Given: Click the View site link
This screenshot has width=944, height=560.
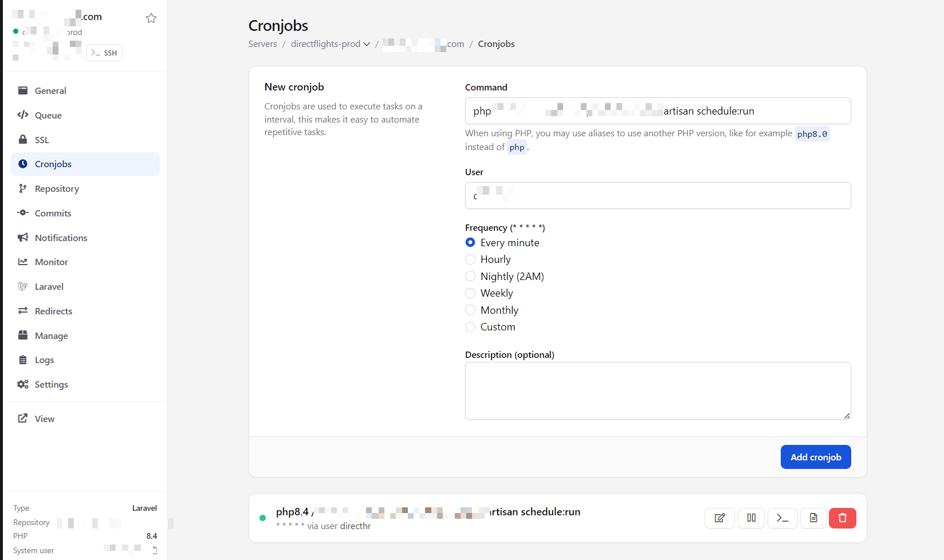Looking at the screenshot, I should pyautogui.click(x=85, y=419).
